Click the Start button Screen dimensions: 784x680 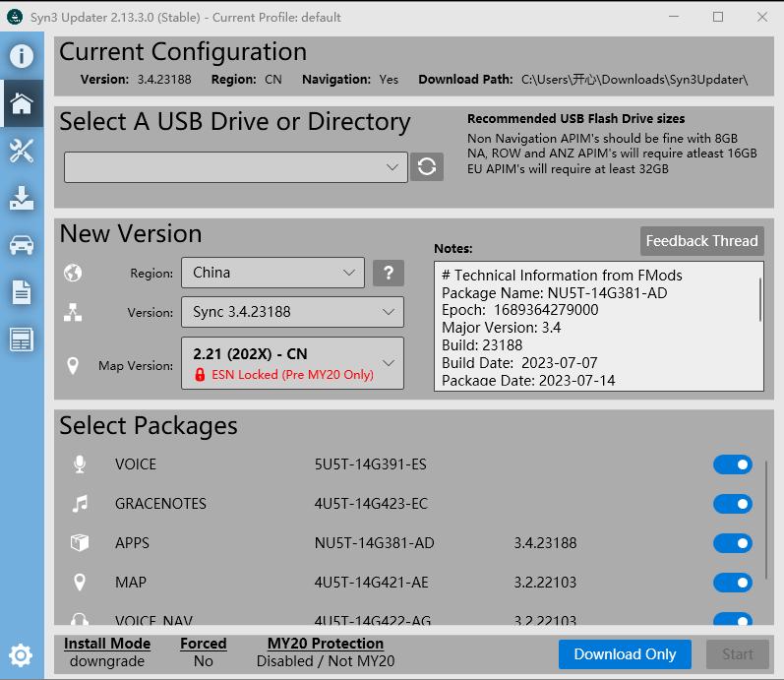738,654
